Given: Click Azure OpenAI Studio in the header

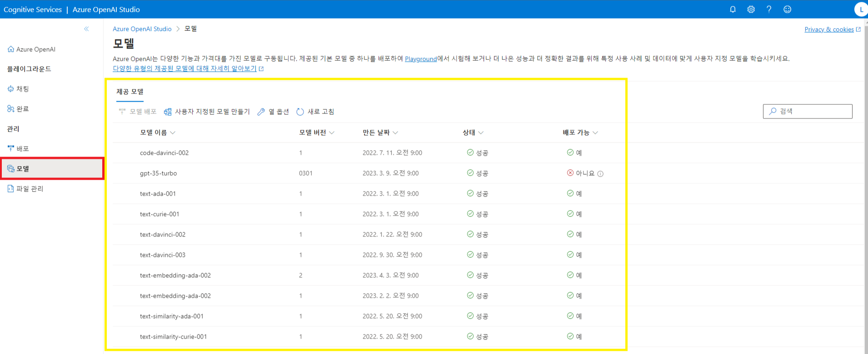Looking at the screenshot, I should pos(106,10).
